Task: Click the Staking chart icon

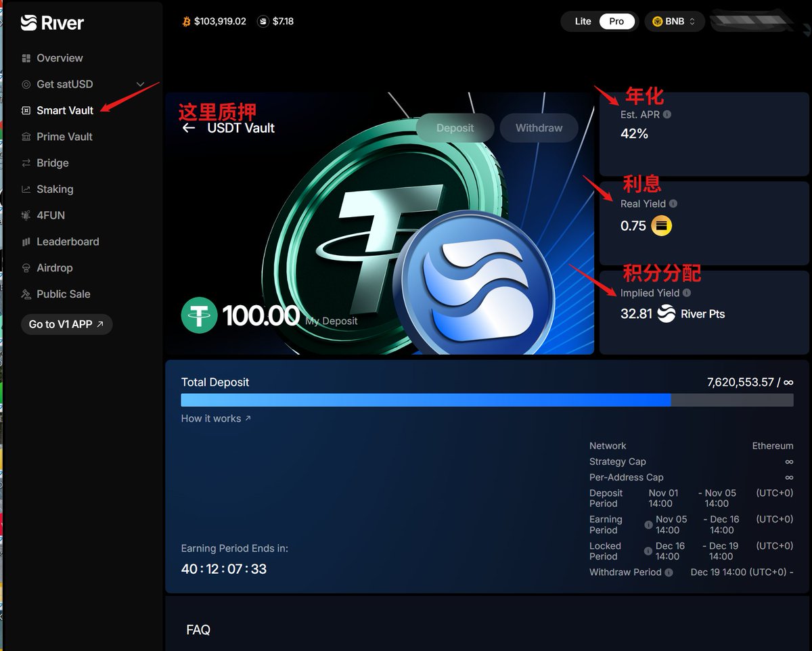Action: (26, 189)
